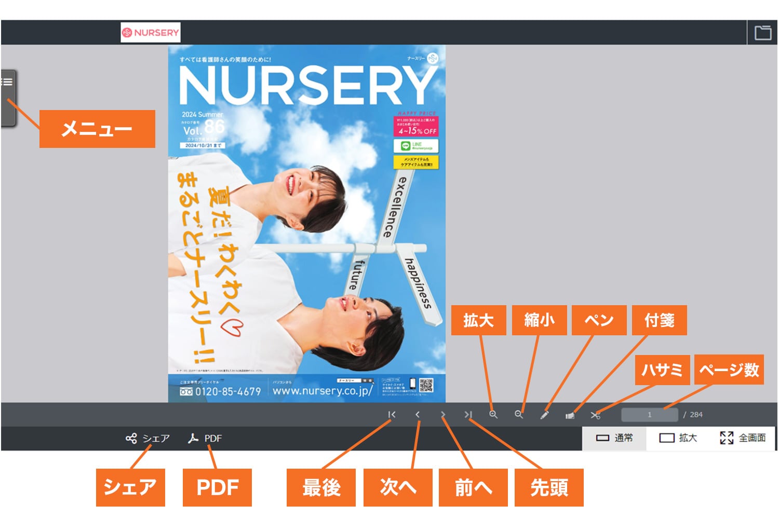Jump to last page using bar-left-arrow icon
Image resolution: width=779 pixels, height=532 pixels.
click(x=392, y=414)
